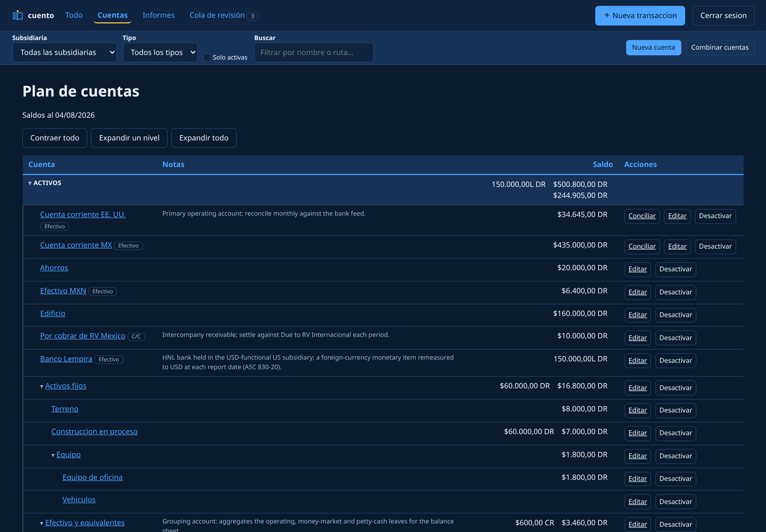
Task: Open the Informes tab
Action: tap(159, 15)
